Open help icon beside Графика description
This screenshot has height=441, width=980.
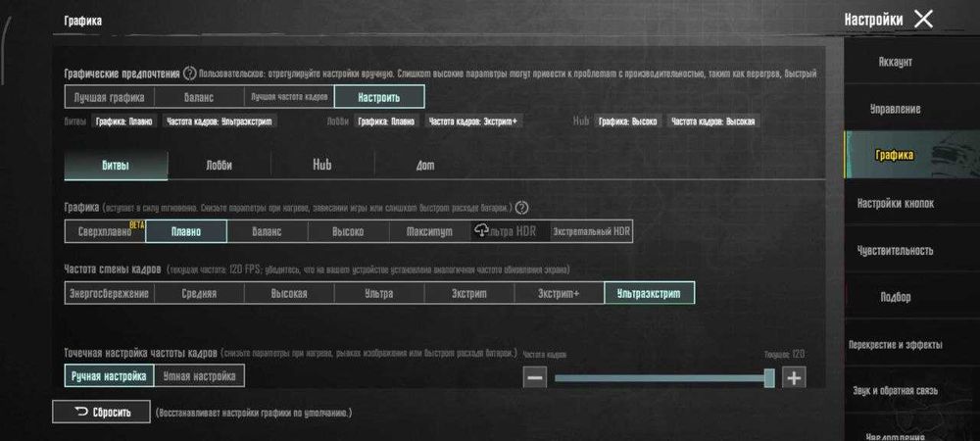coord(522,208)
